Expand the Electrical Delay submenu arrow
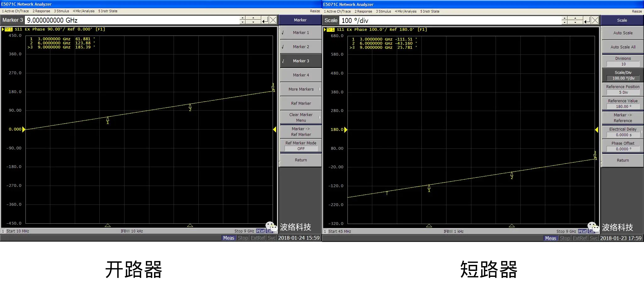644x291 pixels. pyautogui.click(x=641, y=132)
